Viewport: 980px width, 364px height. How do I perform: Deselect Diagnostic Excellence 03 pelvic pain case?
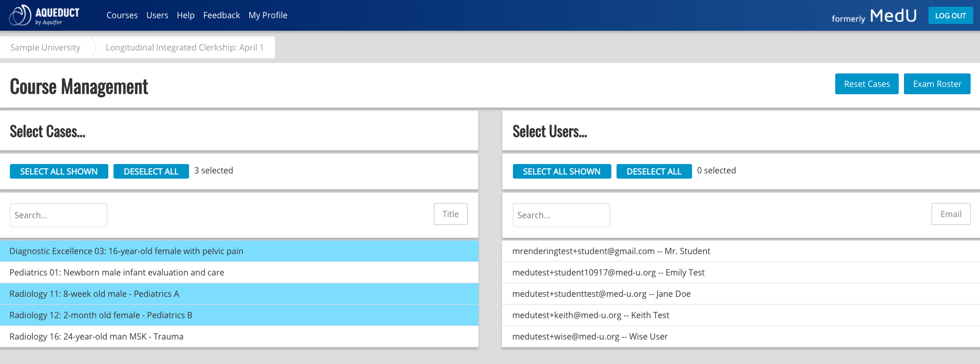point(239,251)
